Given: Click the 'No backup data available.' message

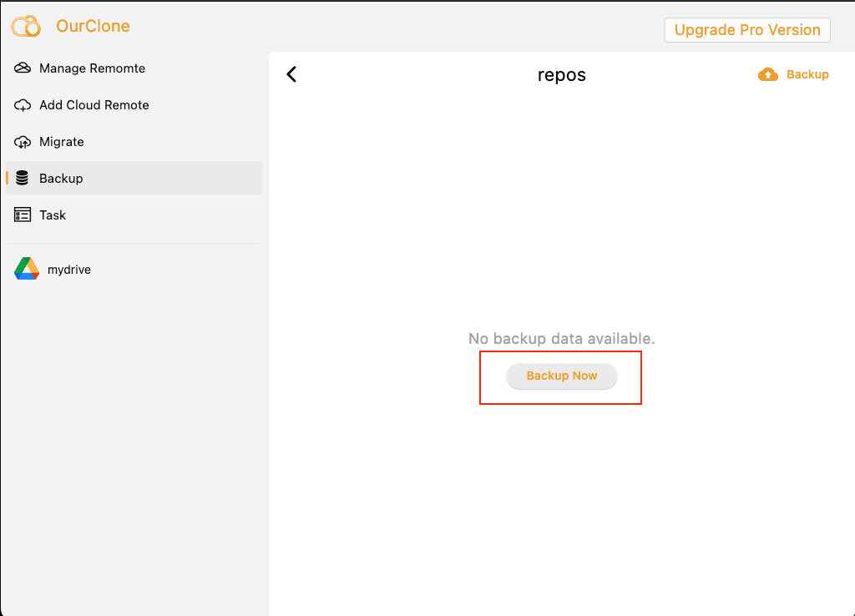Looking at the screenshot, I should [x=562, y=339].
